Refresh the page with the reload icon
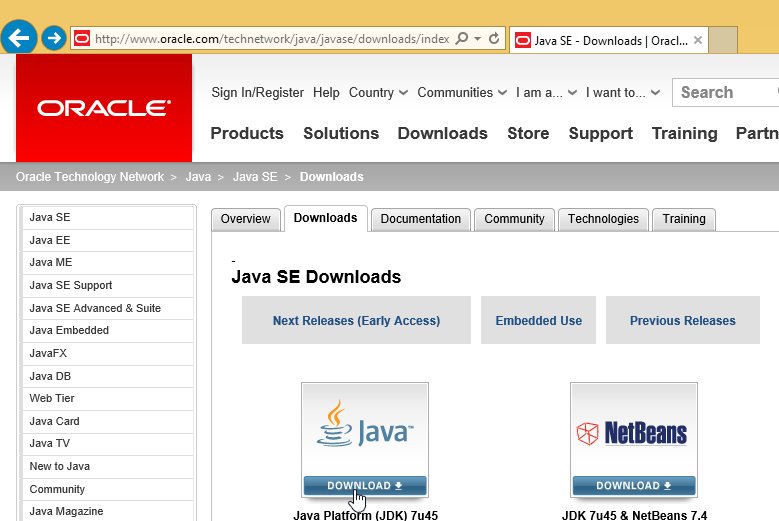Screen dimensions: 779x521 pyautogui.click(x=494, y=38)
